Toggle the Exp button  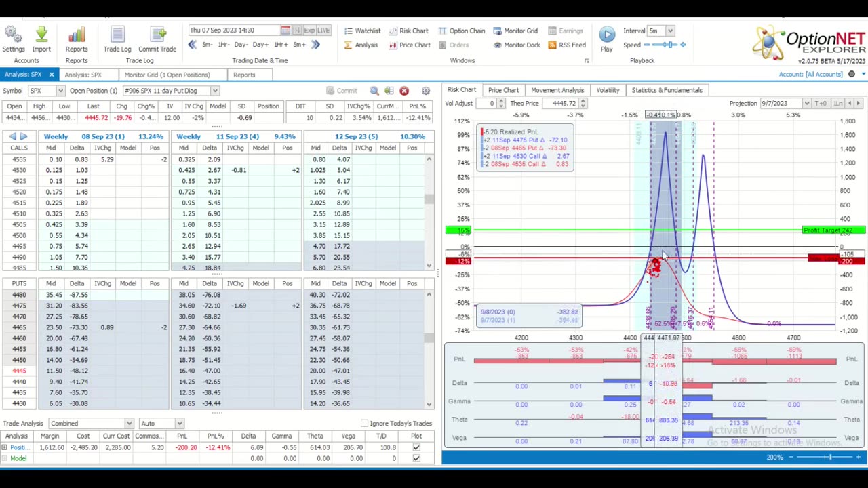point(309,30)
